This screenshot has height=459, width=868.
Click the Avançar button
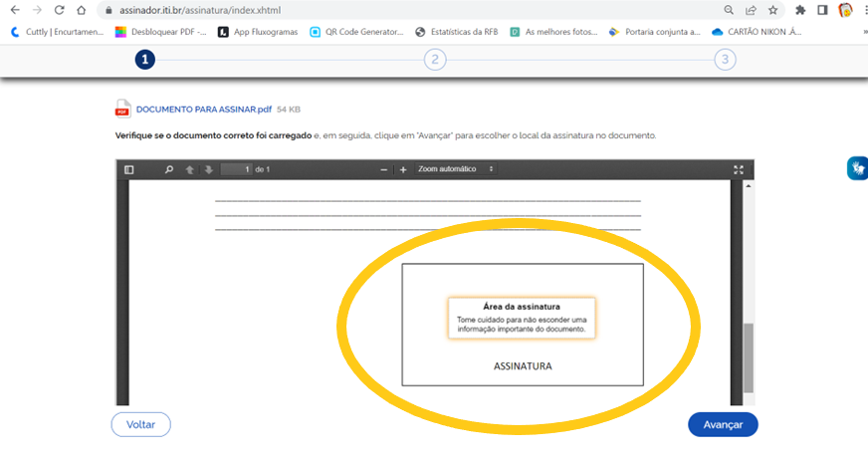723,424
